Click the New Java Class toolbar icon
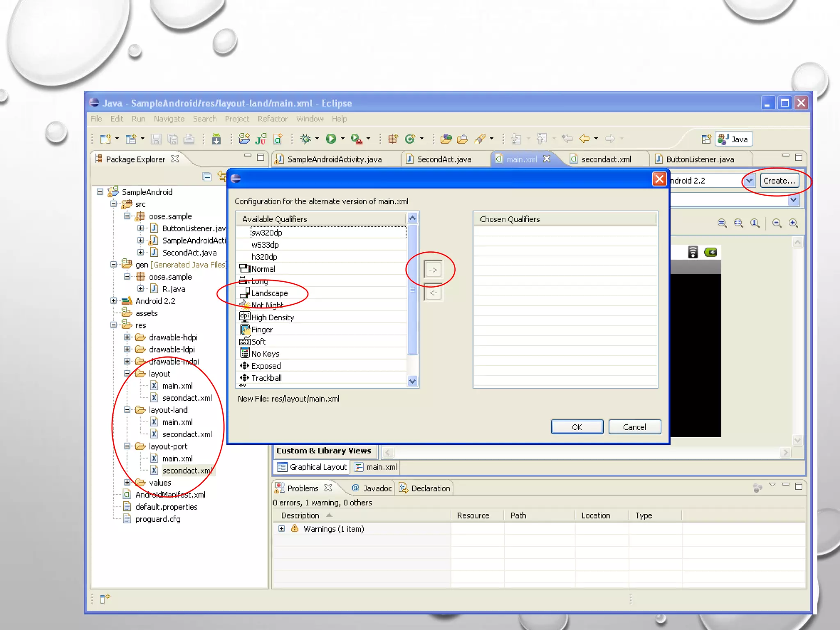Viewport: 840px width, 630px height. [410, 139]
